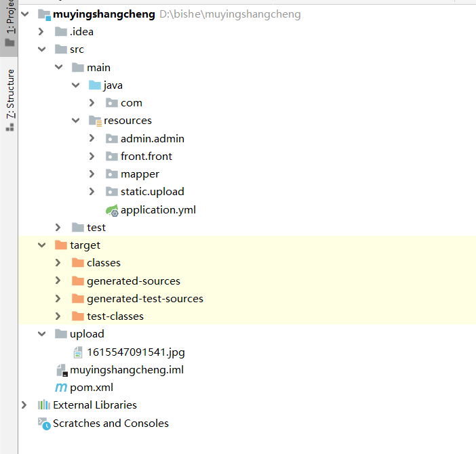This screenshot has height=454, width=476.
Task: Collapse the resources folder chevron
Action: pyautogui.click(x=75, y=121)
